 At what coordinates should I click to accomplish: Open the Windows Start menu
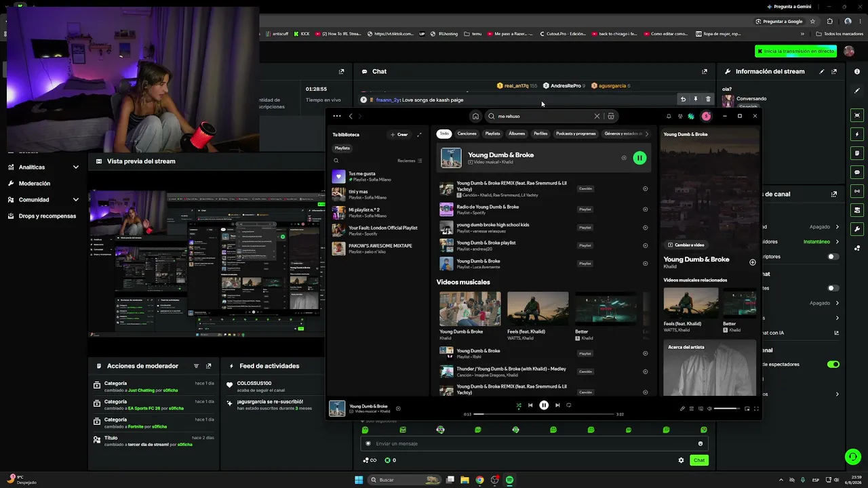[359, 480]
